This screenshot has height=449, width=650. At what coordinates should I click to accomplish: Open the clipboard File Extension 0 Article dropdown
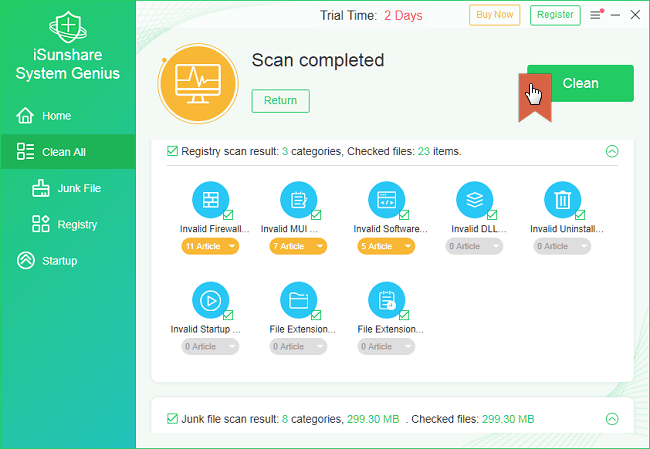(386, 347)
